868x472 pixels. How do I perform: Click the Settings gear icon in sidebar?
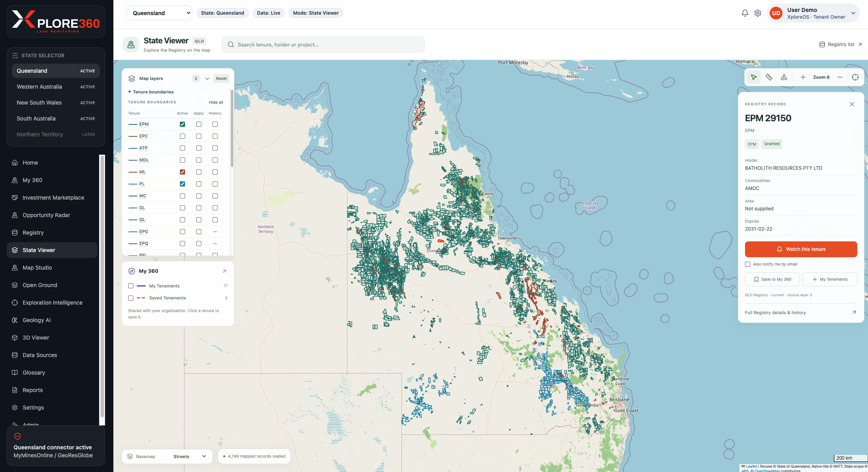[x=15, y=408]
